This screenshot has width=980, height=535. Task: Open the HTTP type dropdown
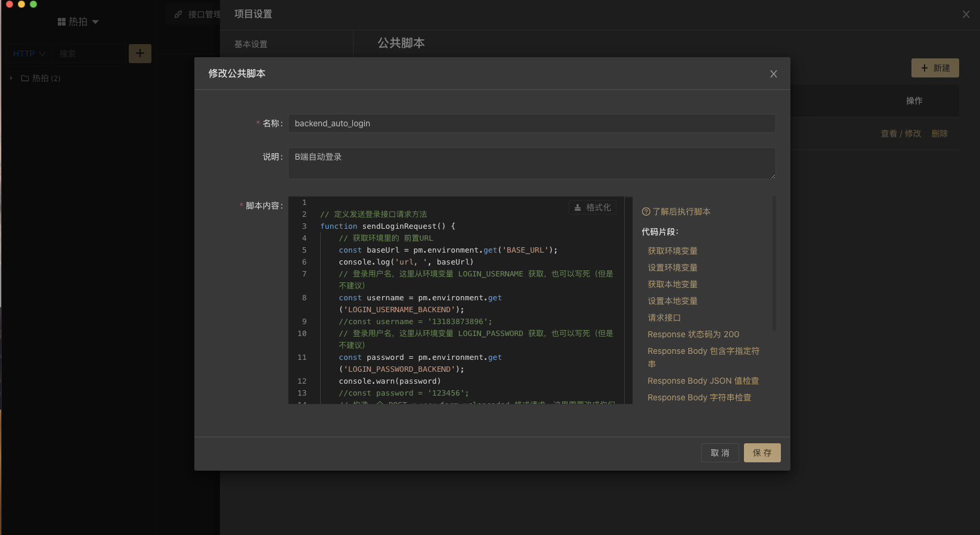pyautogui.click(x=29, y=54)
